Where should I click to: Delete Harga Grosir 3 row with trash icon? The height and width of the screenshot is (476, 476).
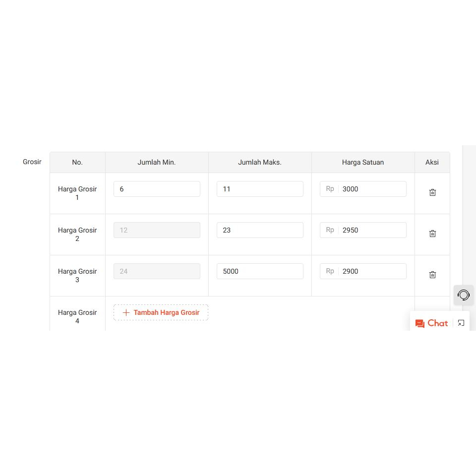tap(432, 275)
